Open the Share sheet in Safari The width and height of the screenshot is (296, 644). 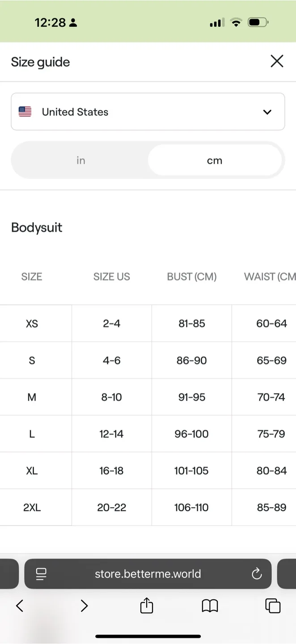[x=146, y=606]
